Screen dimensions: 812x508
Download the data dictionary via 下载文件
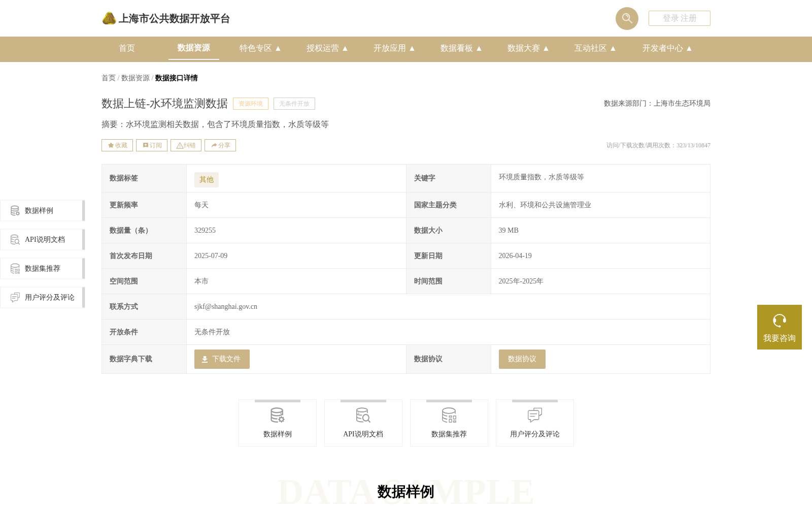[222, 359]
